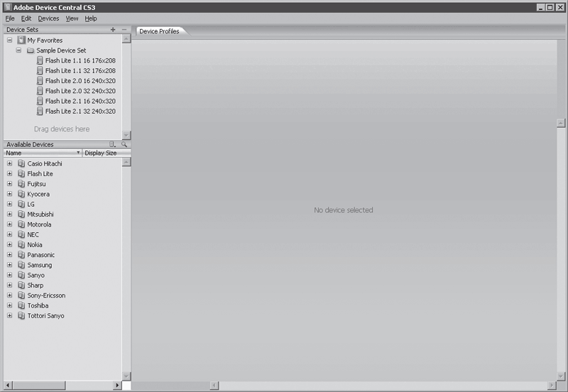
Task: Select Flash Lite 2.0 32 240x320 device icon
Action: coord(40,91)
